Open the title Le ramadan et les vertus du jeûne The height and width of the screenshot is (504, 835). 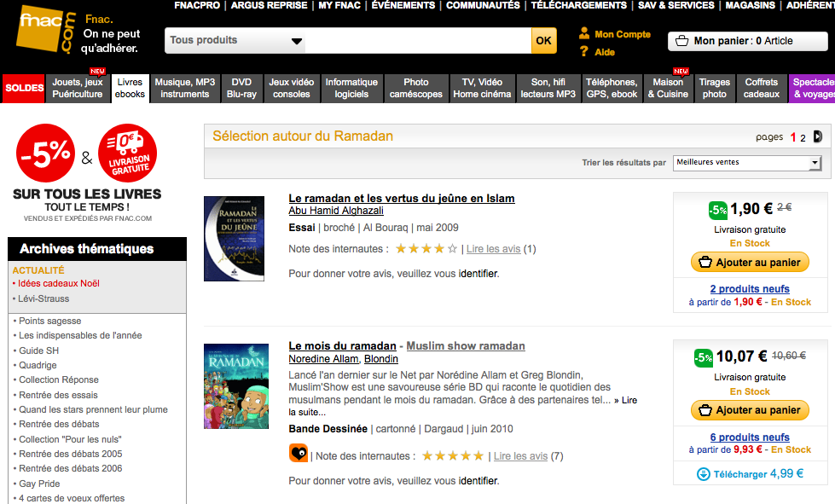tap(402, 199)
